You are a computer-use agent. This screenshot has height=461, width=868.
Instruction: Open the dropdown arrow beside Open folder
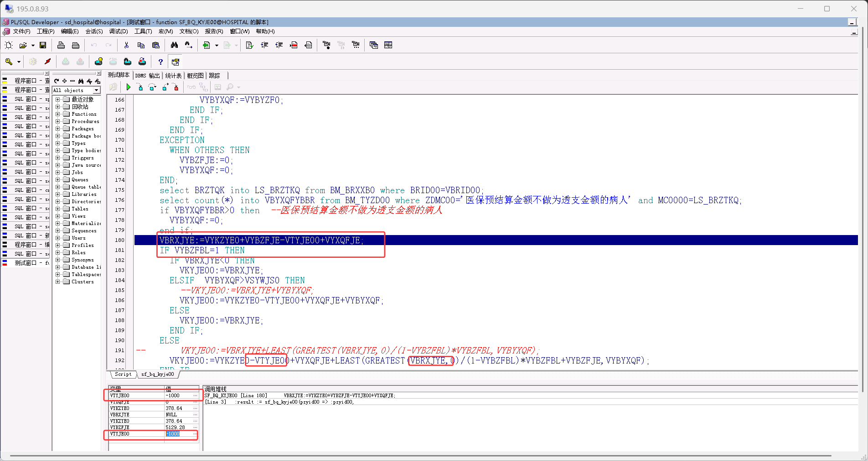pyautogui.click(x=33, y=46)
